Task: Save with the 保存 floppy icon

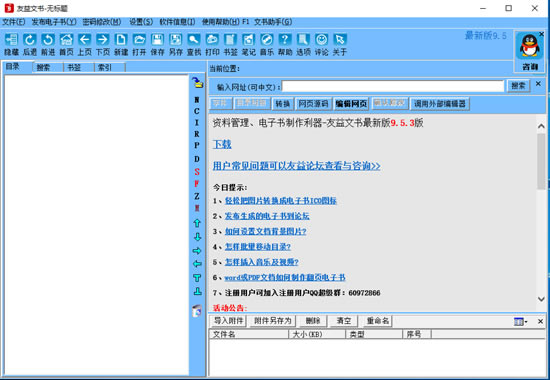Action: (x=157, y=40)
